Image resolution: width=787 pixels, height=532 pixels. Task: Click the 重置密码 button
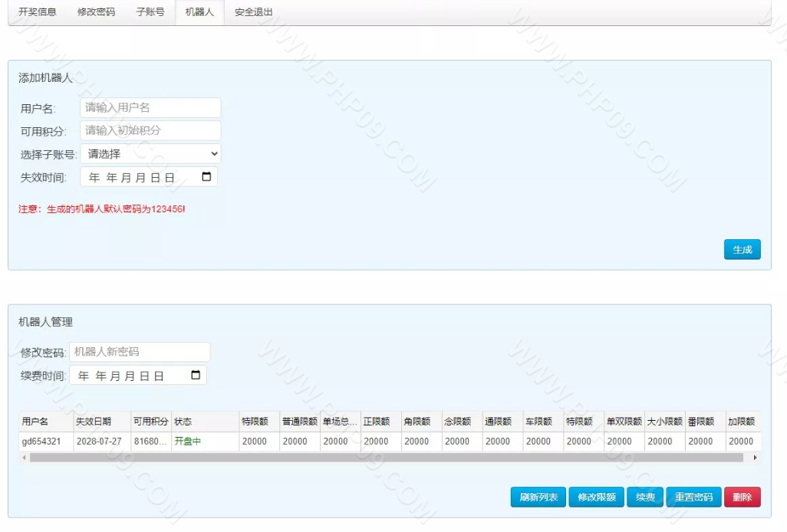pyautogui.click(x=693, y=498)
